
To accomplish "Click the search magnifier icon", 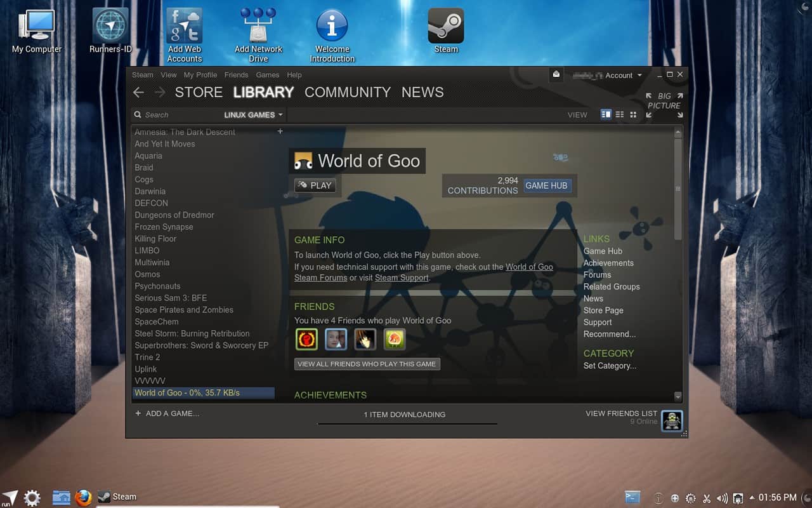I will pos(138,115).
